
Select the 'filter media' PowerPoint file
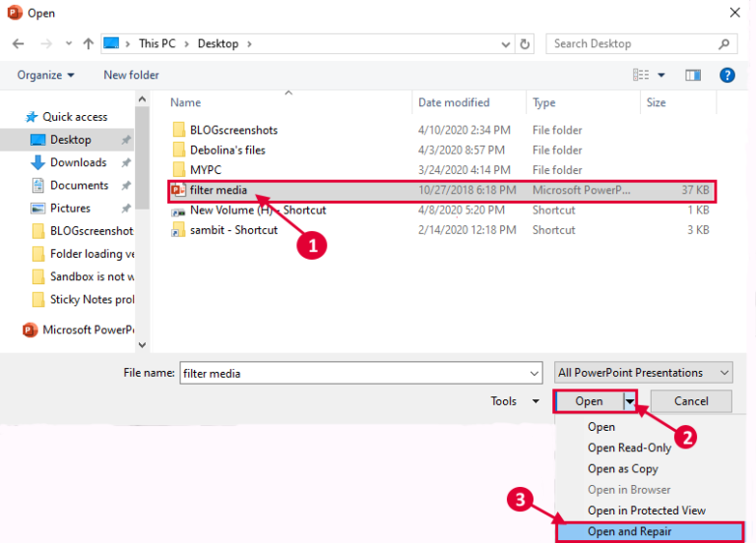441,190
